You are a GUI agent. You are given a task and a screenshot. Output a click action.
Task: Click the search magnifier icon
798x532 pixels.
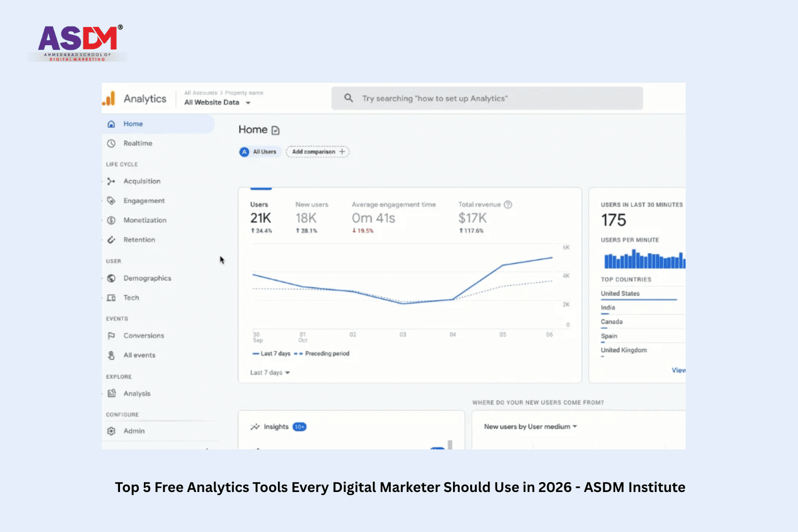click(x=349, y=98)
